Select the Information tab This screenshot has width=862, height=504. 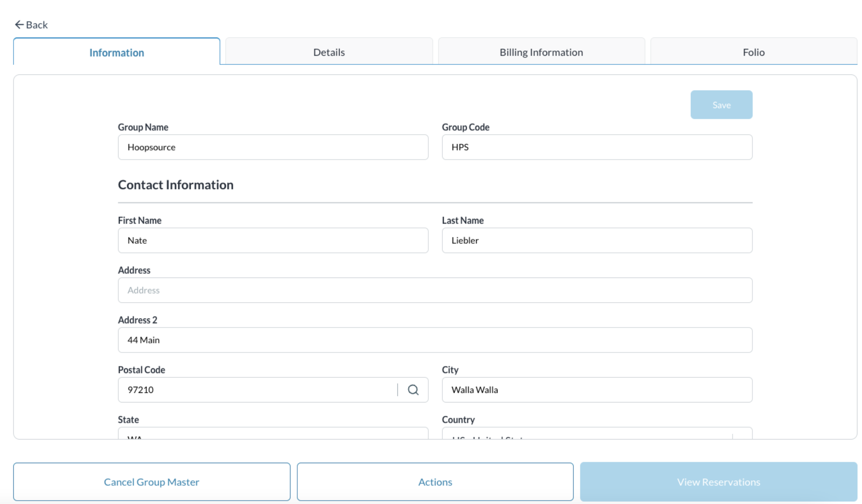(117, 52)
